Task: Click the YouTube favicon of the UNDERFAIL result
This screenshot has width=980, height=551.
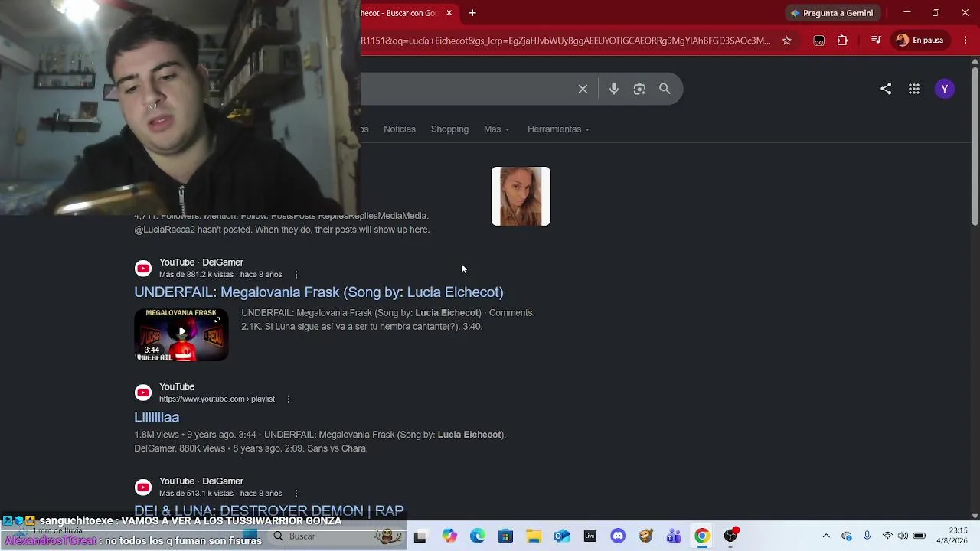Action: pos(143,268)
